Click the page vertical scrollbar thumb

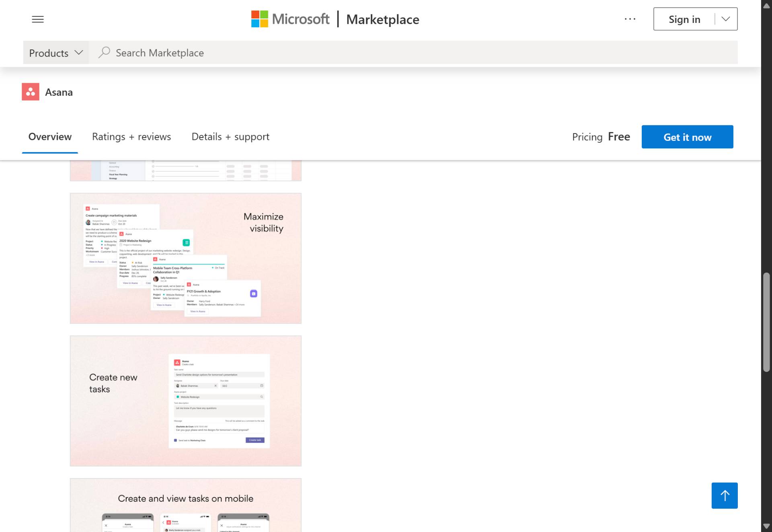click(766, 322)
